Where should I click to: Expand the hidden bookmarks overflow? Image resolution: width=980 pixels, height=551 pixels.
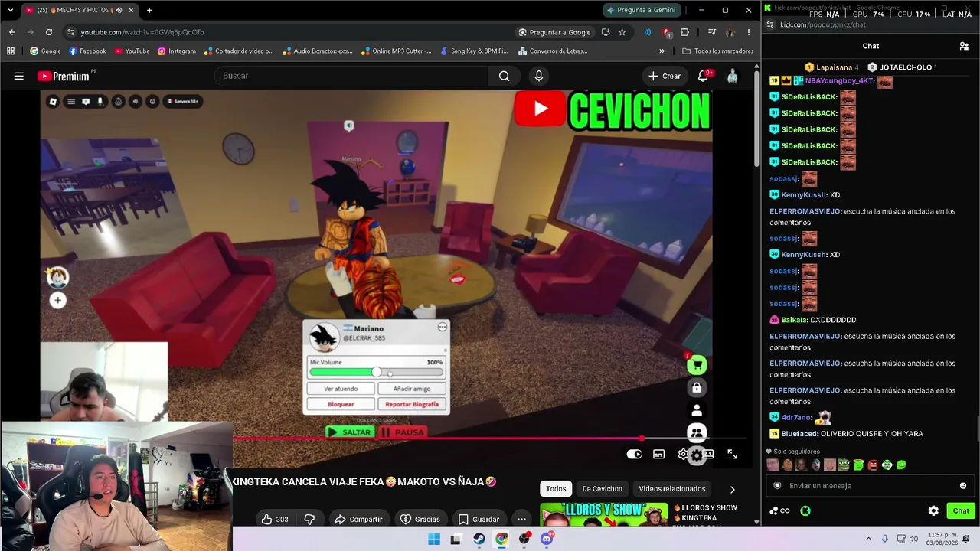tap(661, 51)
